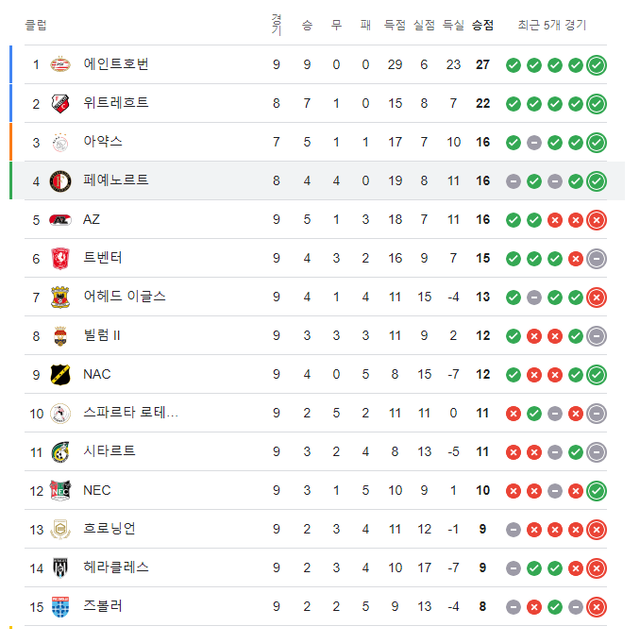Click AZ's latest loss result icon
640x629 pixels.
[x=597, y=220]
